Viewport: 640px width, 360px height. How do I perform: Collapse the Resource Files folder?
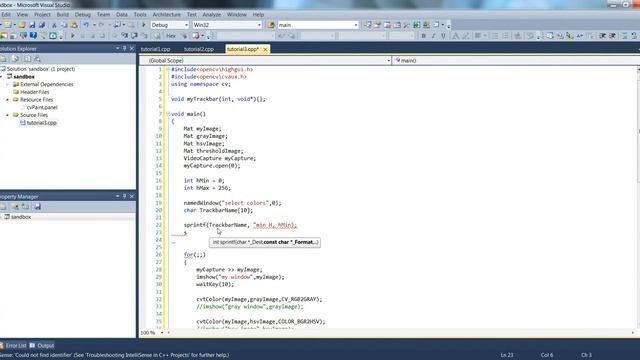click(x=7, y=100)
